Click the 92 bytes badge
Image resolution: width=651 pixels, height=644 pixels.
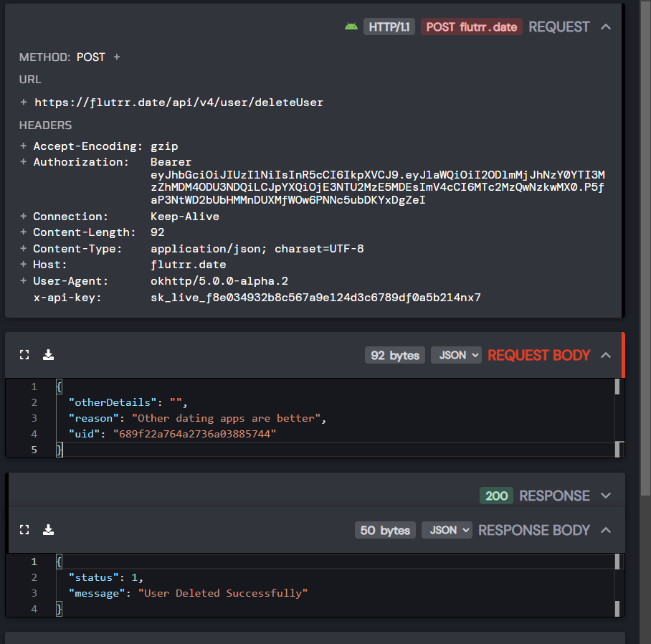pyautogui.click(x=395, y=355)
